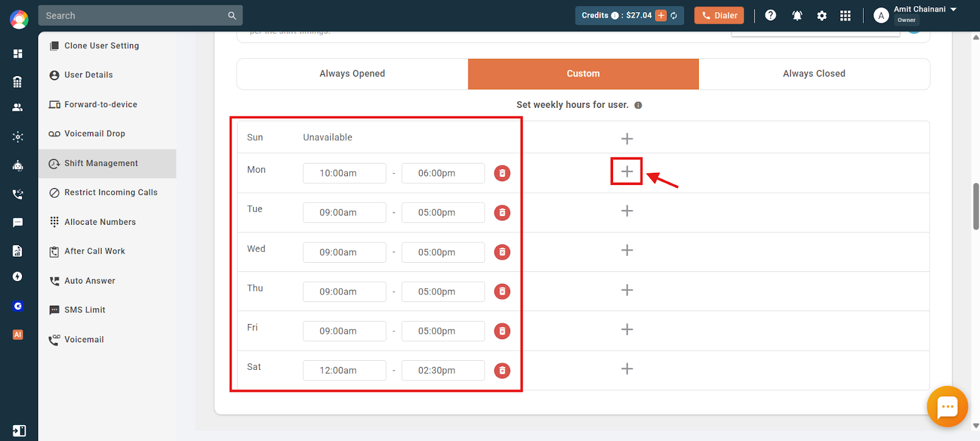Open the AI icon in left rail

click(x=18, y=334)
